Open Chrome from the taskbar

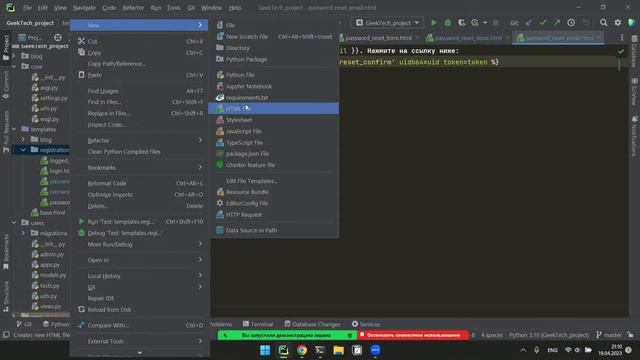pos(302,350)
